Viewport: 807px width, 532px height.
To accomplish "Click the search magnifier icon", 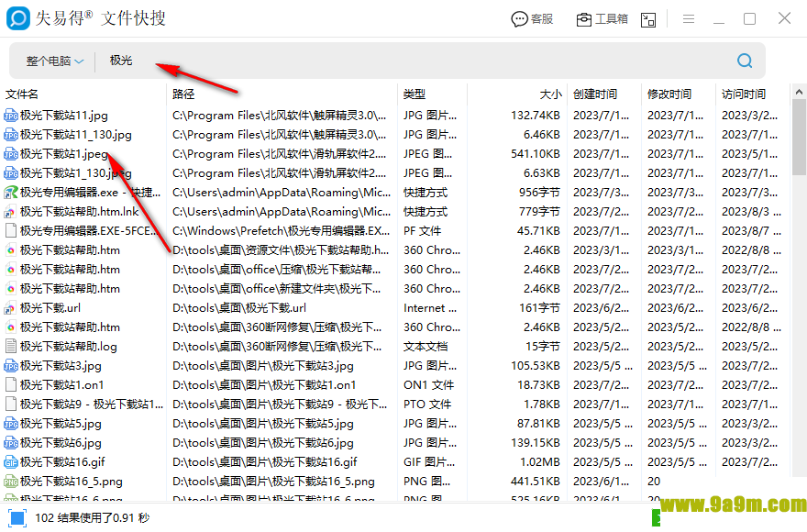I will point(745,61).
